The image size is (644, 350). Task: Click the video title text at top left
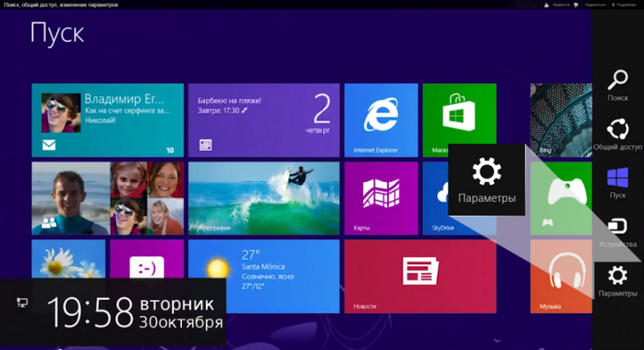(61, 5)
